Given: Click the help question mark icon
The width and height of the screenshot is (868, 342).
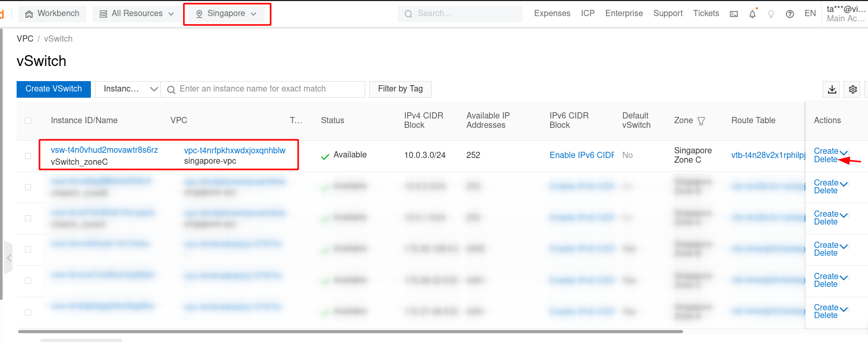Looking at the screenshot, I should click(x=790, y=14).
